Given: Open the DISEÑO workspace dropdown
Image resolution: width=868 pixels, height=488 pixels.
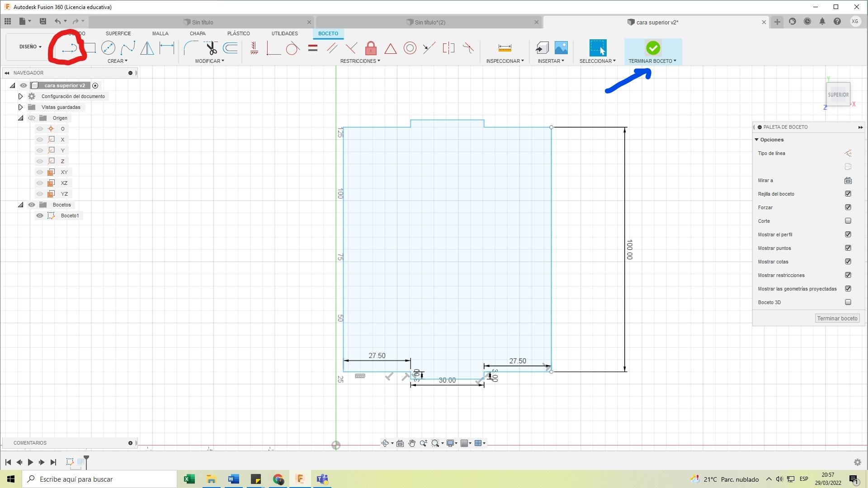Looking at the screenshot, I should pyautogui.click(x=30, y=47).
